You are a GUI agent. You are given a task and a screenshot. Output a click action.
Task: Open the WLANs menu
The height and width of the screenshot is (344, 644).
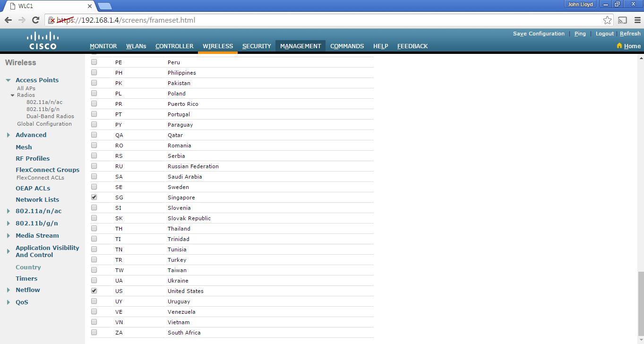point(136,46)
